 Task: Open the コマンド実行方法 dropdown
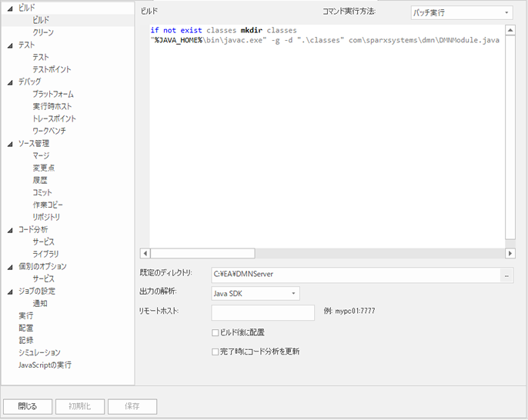[461, 13]
